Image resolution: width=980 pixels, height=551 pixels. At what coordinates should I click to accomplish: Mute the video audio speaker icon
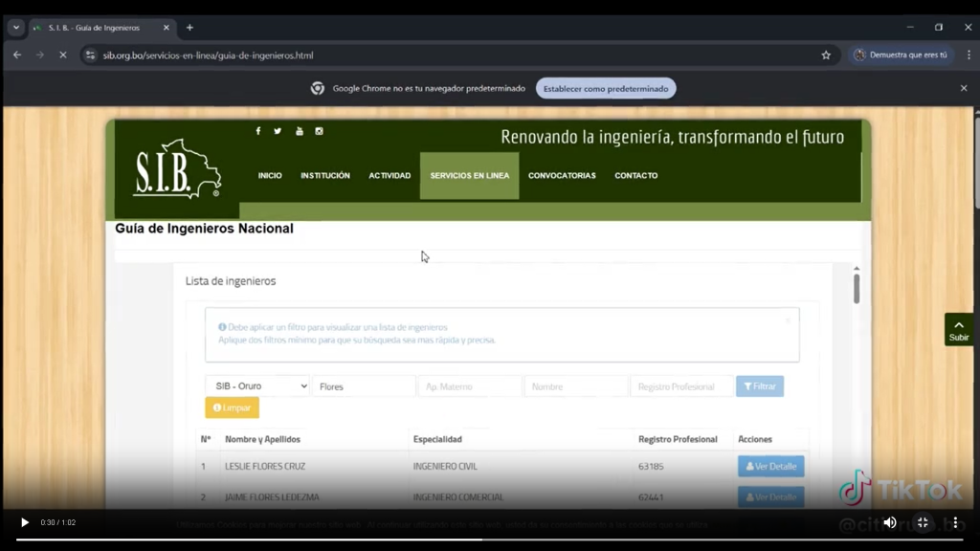point(890,522)
